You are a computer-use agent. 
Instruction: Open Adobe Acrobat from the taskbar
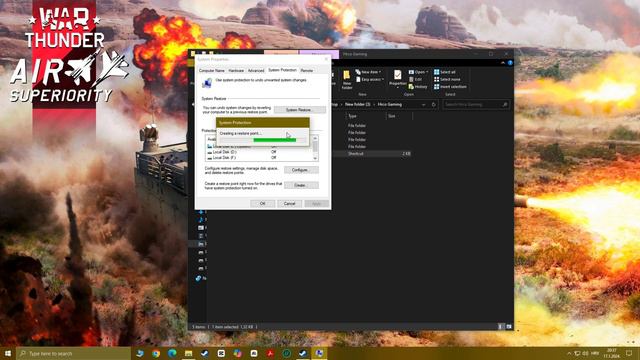(270, 353)
